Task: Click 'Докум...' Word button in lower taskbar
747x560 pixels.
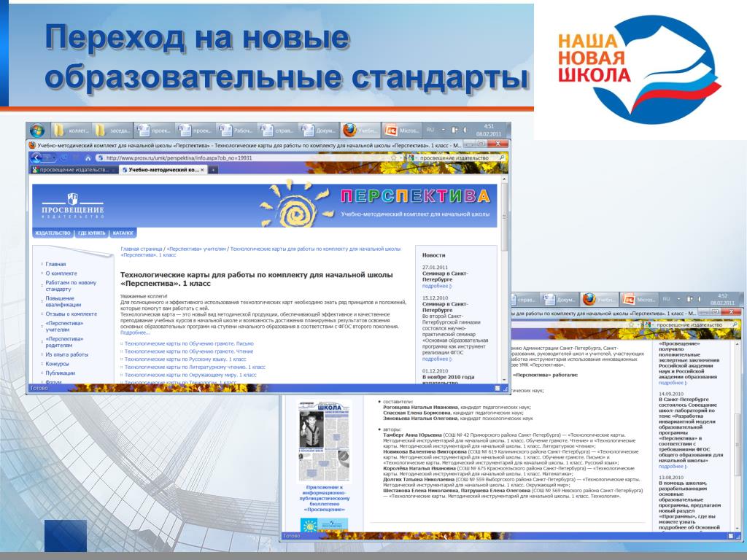Action: pos(560,300)
